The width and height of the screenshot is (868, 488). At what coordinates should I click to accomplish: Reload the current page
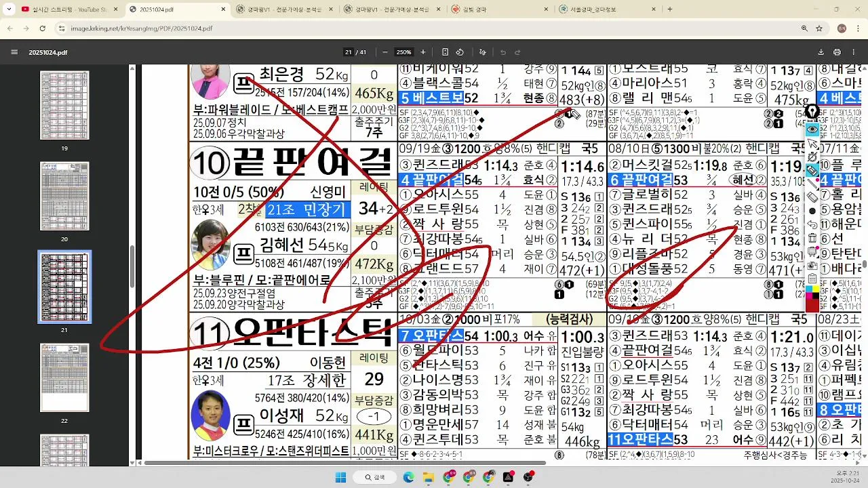43,28
